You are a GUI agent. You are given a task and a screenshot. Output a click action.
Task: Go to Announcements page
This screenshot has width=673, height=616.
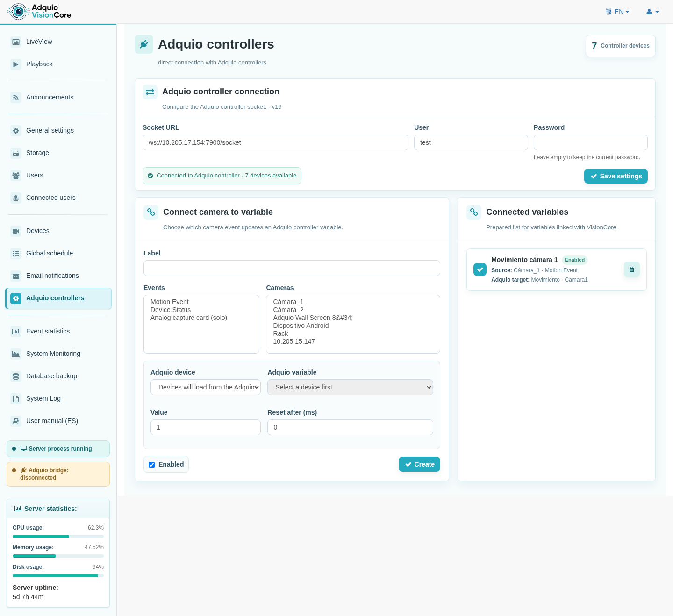58,98
